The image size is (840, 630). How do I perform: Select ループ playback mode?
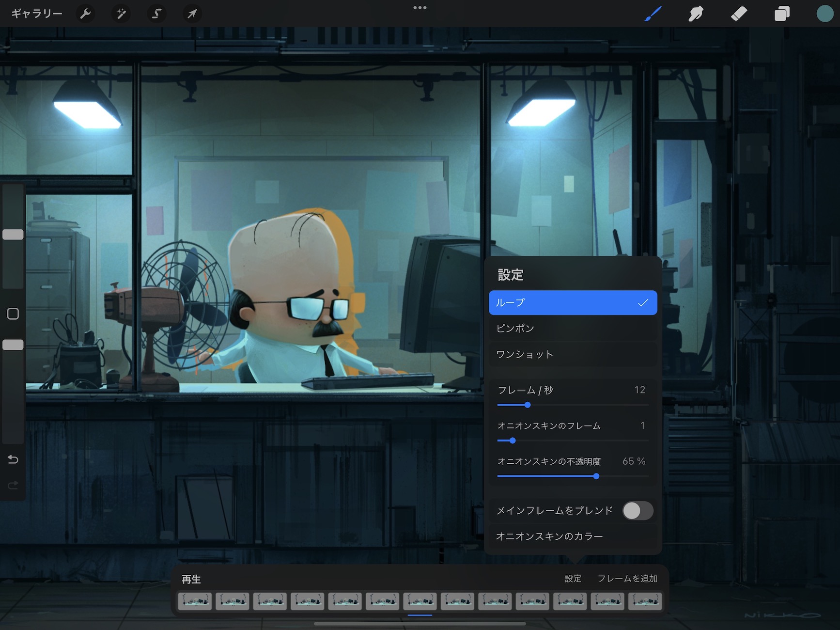point(573,302)
